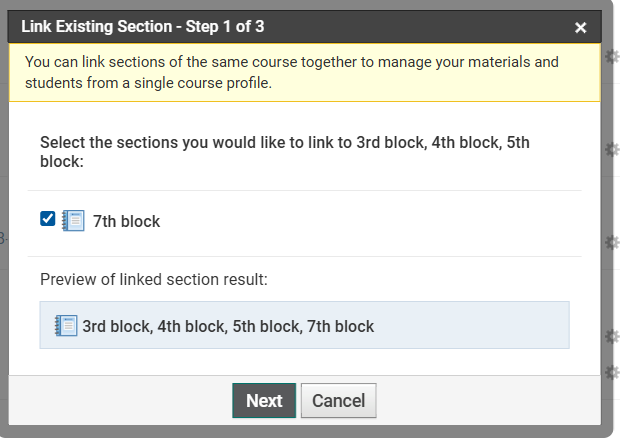Open the topmost gear icon behind the dialog
This screenshot has height=442, width=620.
pyautogui.click(x=612, y=57)
